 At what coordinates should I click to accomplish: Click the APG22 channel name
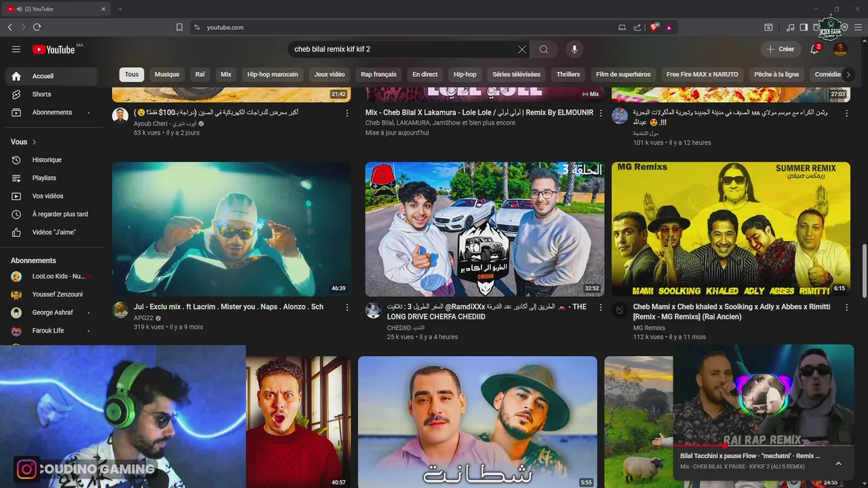pyautogui.click(x=144, y=318)
